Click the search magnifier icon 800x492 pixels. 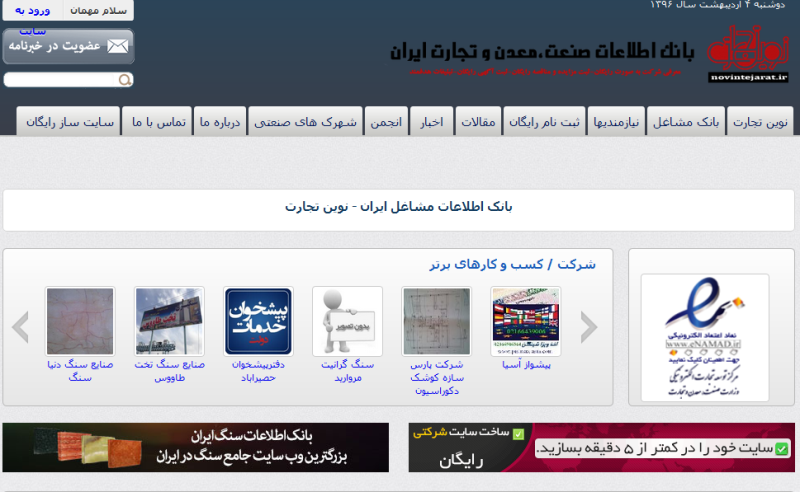click(x=124, y=80)
